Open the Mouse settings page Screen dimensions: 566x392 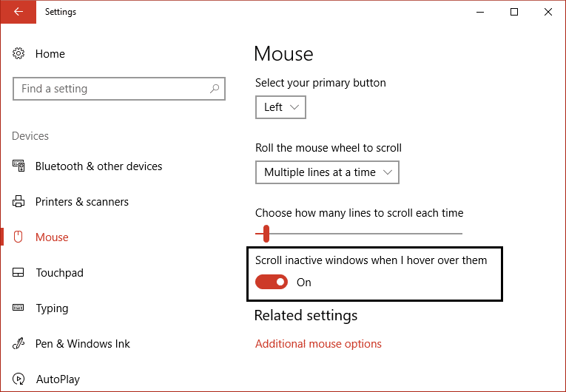tap(52, 237)
